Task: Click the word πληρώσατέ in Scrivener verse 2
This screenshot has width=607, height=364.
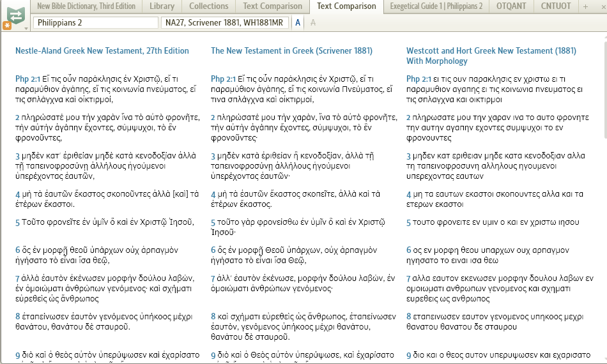Action: (x=238, y=118)
